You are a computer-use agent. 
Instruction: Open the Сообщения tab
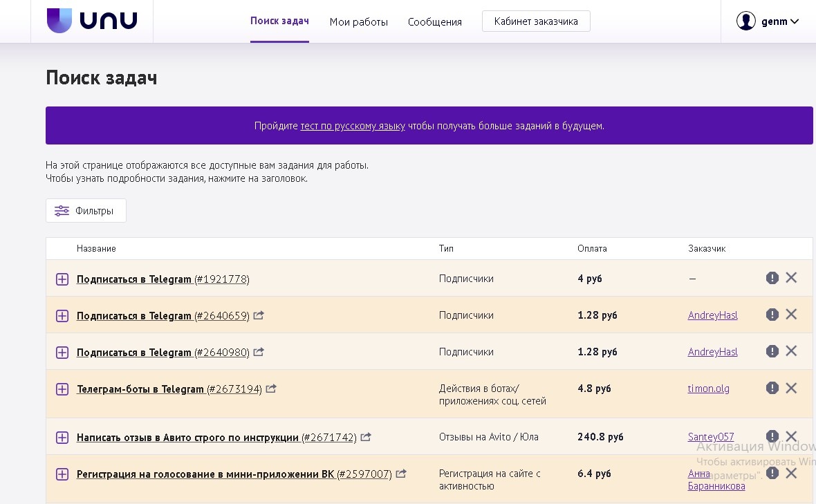tap(434, 22)
